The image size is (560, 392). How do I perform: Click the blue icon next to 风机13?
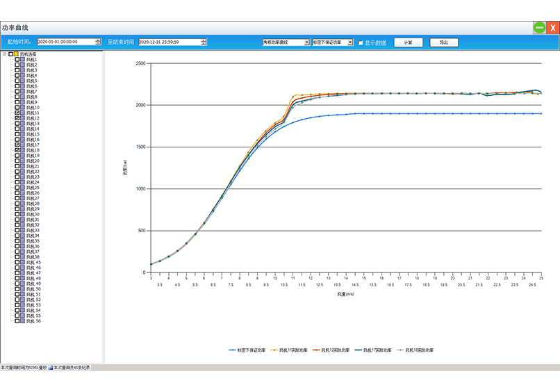coord(22,123)
